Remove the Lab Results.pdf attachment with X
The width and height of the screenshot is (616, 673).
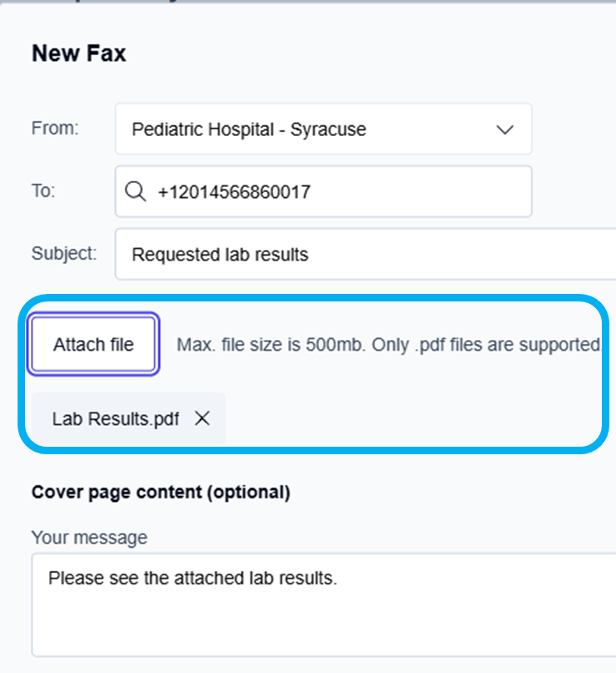[202, 418]
